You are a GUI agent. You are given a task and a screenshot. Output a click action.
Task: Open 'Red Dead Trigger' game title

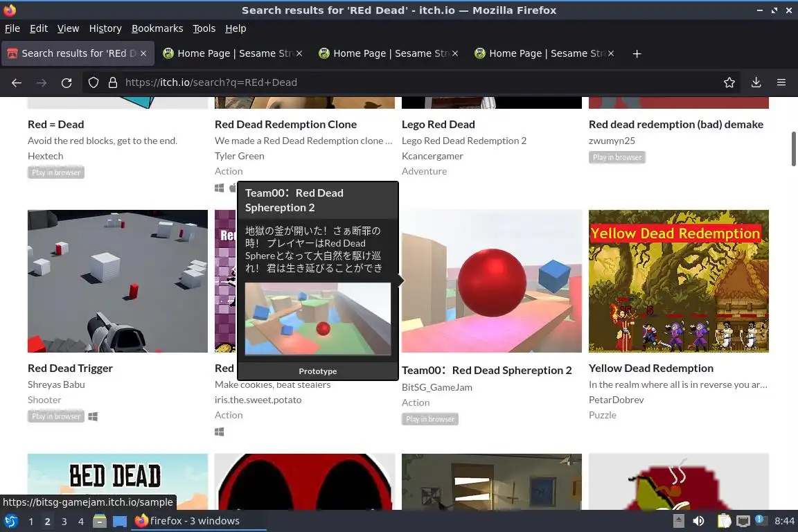[70, 368]
